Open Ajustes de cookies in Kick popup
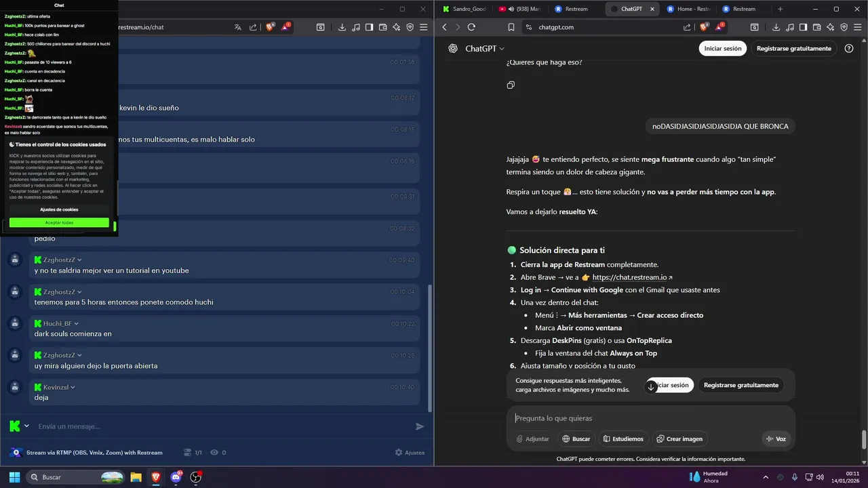Screen dimensions: 868x488 [x=59, y=209]
